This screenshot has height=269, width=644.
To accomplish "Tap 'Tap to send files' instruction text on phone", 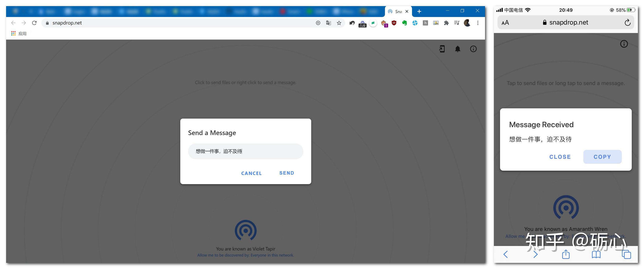I will pos(566,83).
